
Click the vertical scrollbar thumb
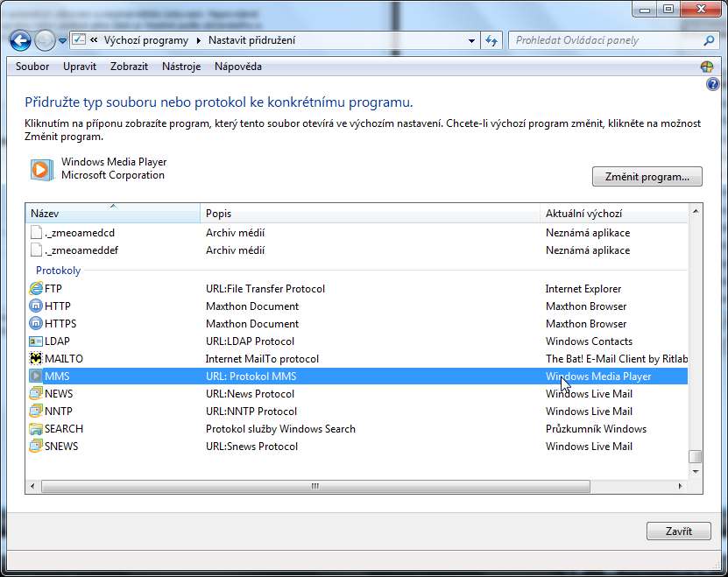pos(695,456)
